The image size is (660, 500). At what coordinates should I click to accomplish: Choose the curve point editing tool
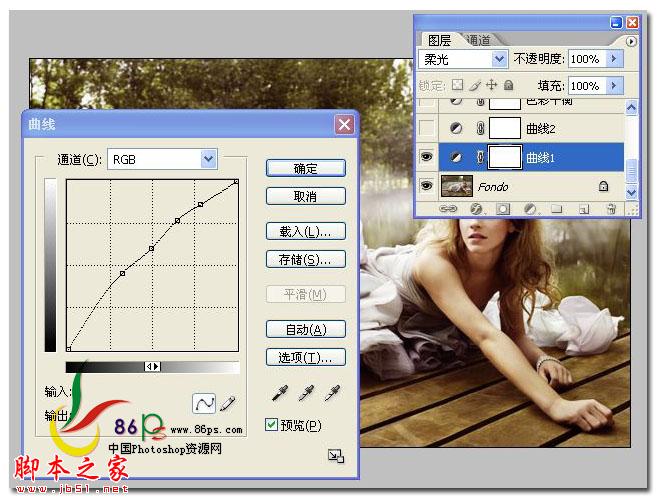click(204, 404)
